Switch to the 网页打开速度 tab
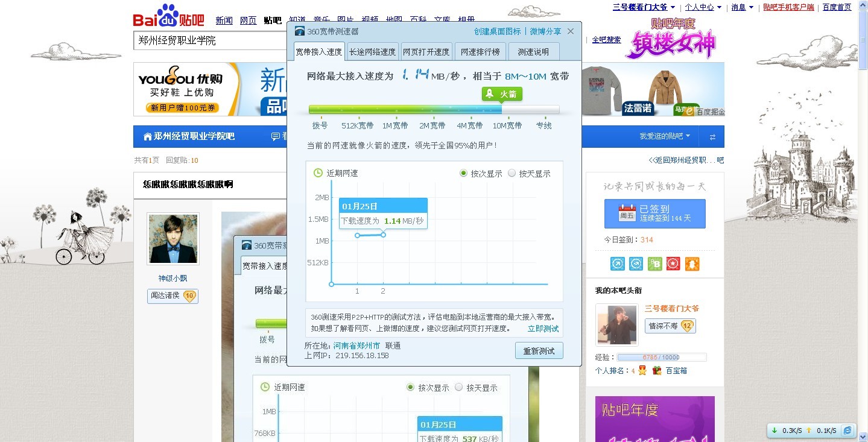 426,52
